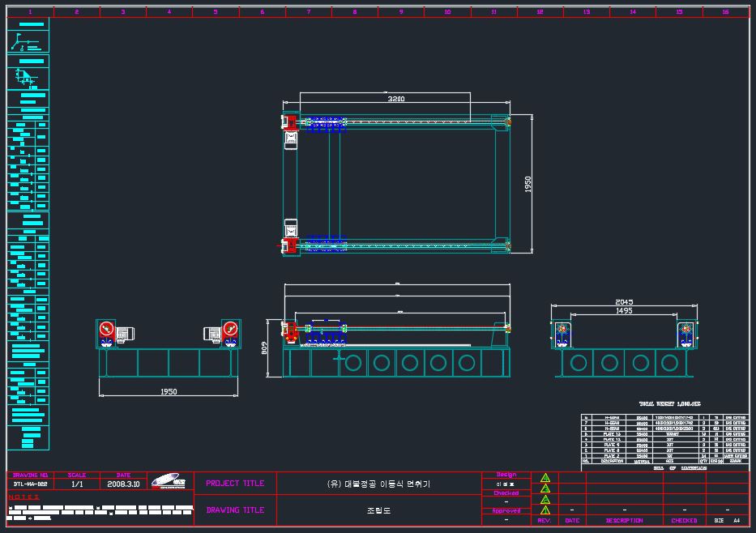The width and height of the screenshot is (756, 533).
Task: Click the Approved label
Action: coord(506,510)
